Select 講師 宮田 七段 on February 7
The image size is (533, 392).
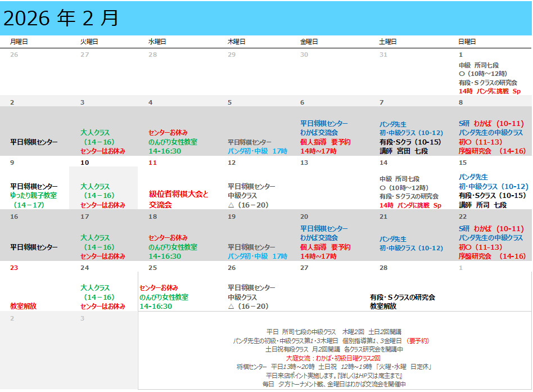click(404, 151)
